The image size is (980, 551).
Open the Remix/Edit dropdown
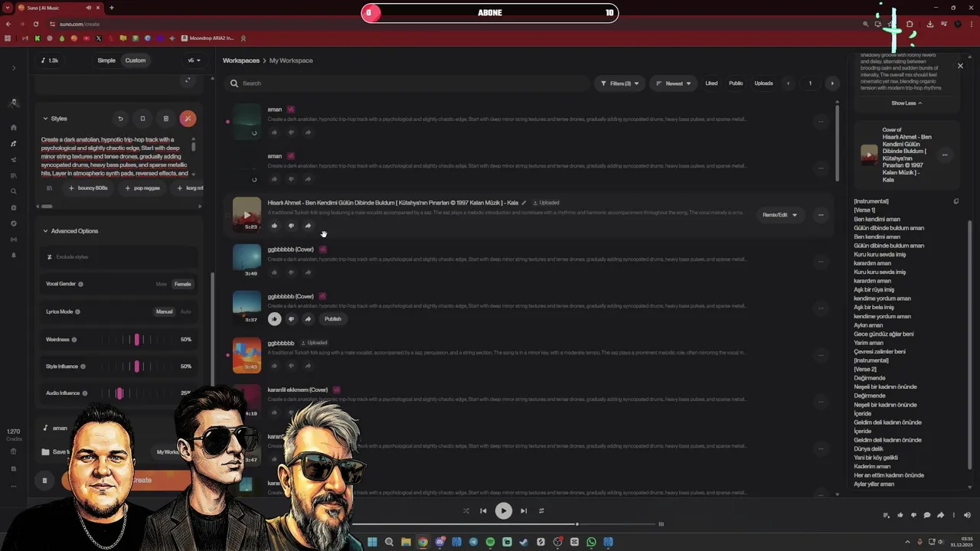(x=779, y=215)
